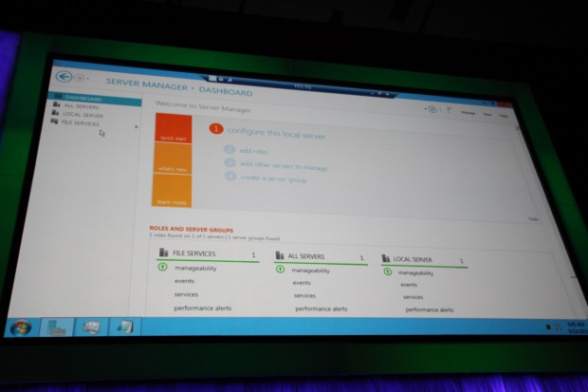The width and height of the screenshot is (588, 392).
Task: Expand the File Services submenu arrow
Action: click(137, 127)
